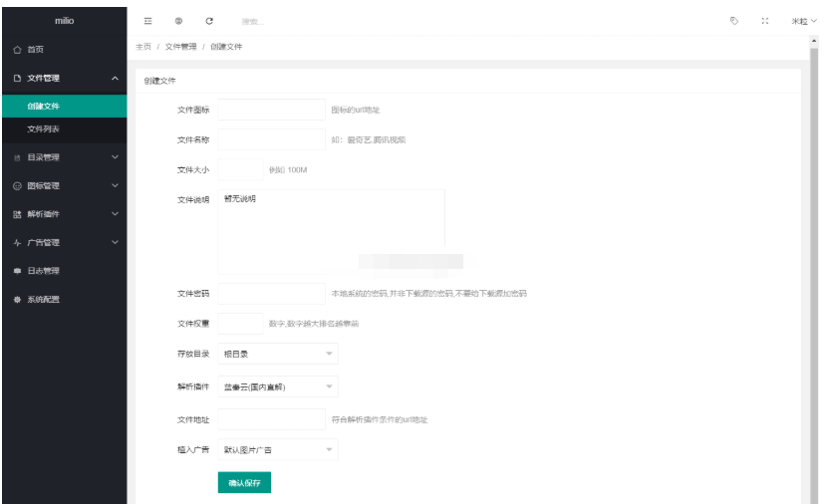
Task: Open 图标管理 menu label in sidebar
Action: (43, 185)
